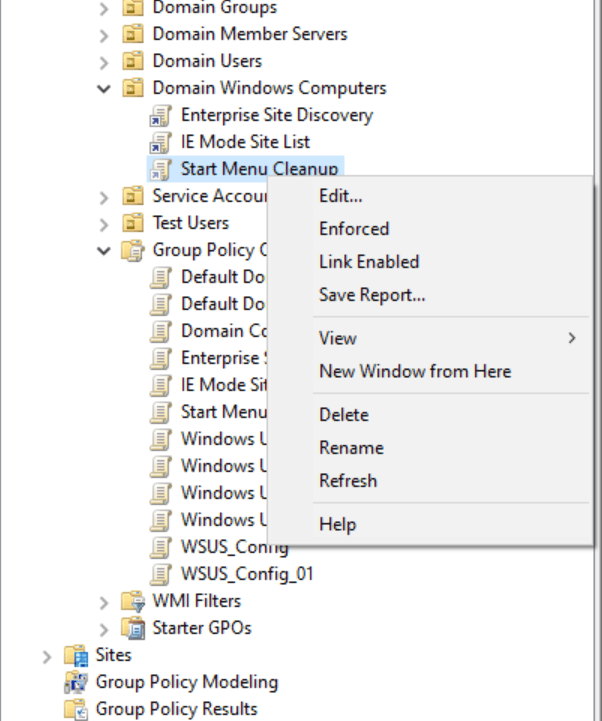
Task: Expand the Domain Groups node
Action: click(x=104, y=8)
